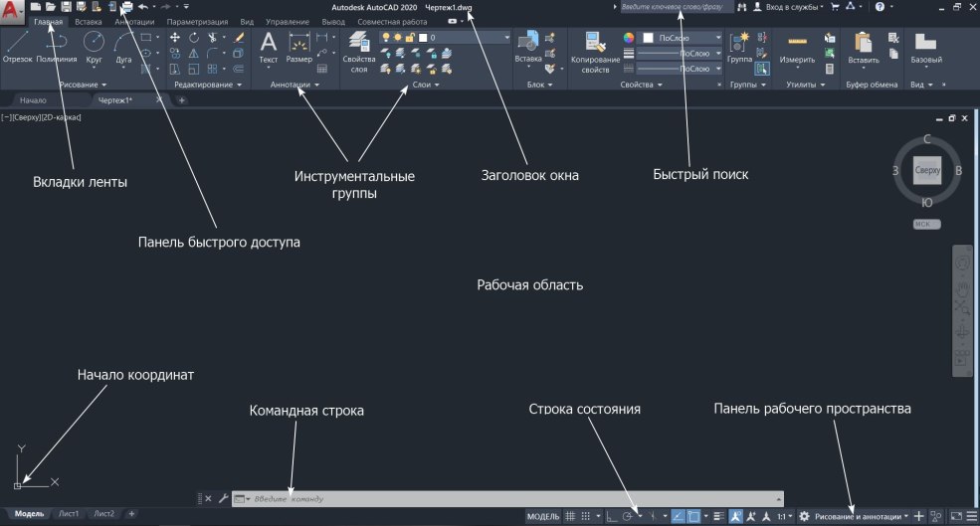980x526 pixels.
Task: Click the Trim scissors tool
Action: pyautogui.click(x=213, y=38)
